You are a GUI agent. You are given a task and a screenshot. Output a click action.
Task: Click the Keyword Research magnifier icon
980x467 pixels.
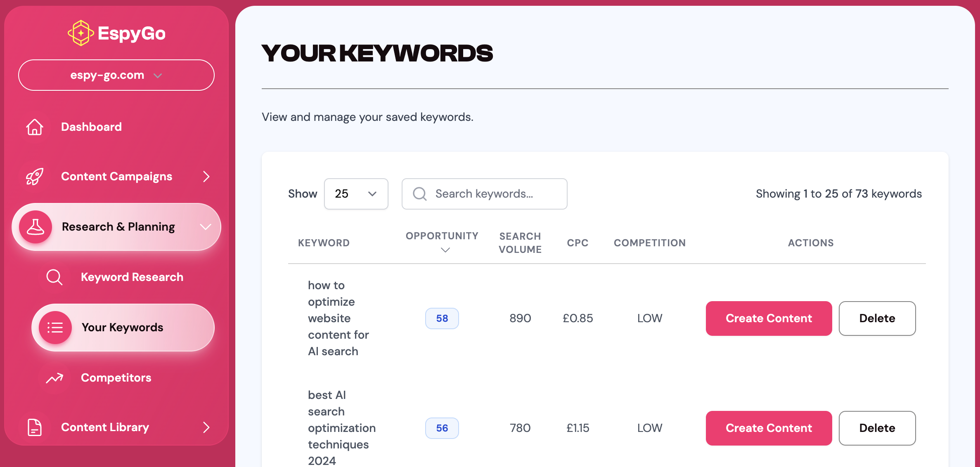tap(54, 277)
